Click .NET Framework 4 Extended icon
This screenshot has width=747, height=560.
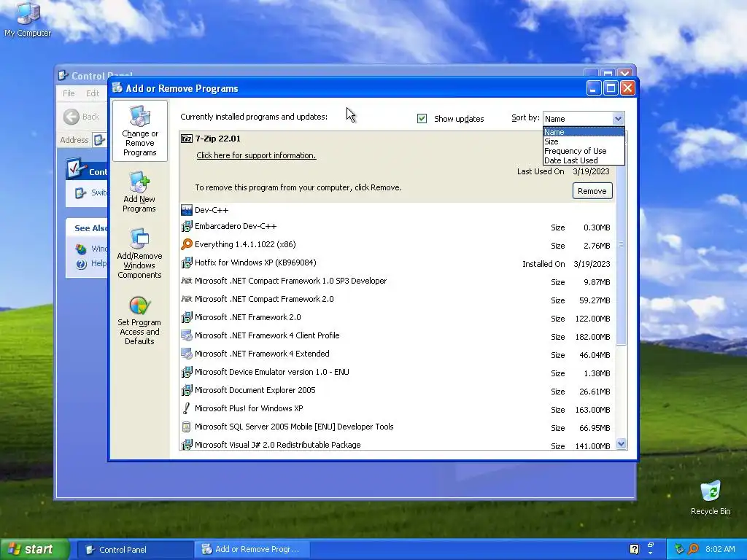pos(187,354)
